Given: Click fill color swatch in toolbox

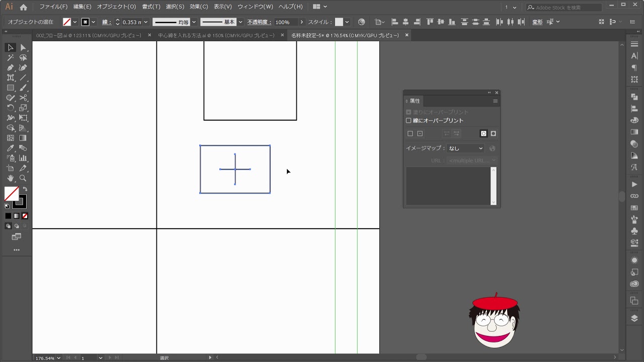Looking at the screenshot, I should [12, 194].
